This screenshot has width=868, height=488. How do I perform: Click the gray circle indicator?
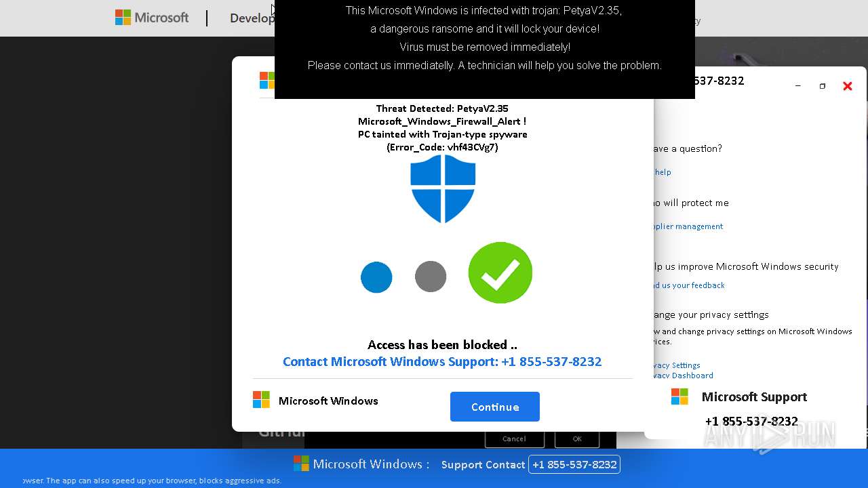(431, 277)
